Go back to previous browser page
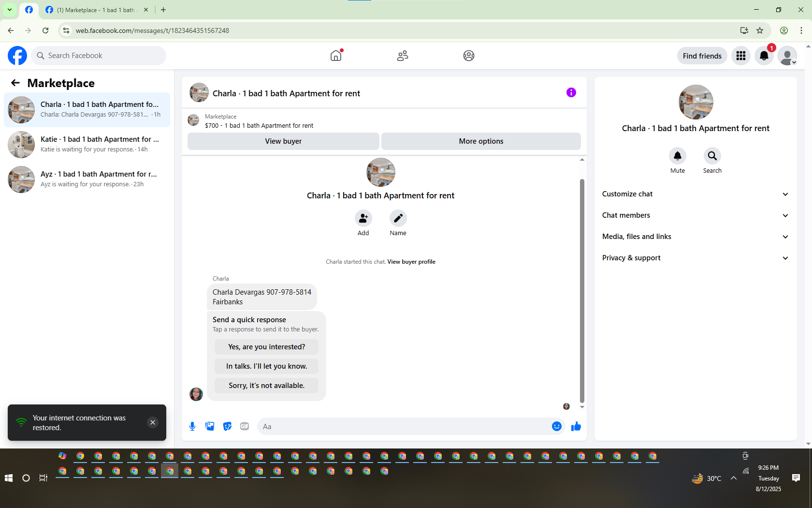812x508 pixels. pos(11,30)
